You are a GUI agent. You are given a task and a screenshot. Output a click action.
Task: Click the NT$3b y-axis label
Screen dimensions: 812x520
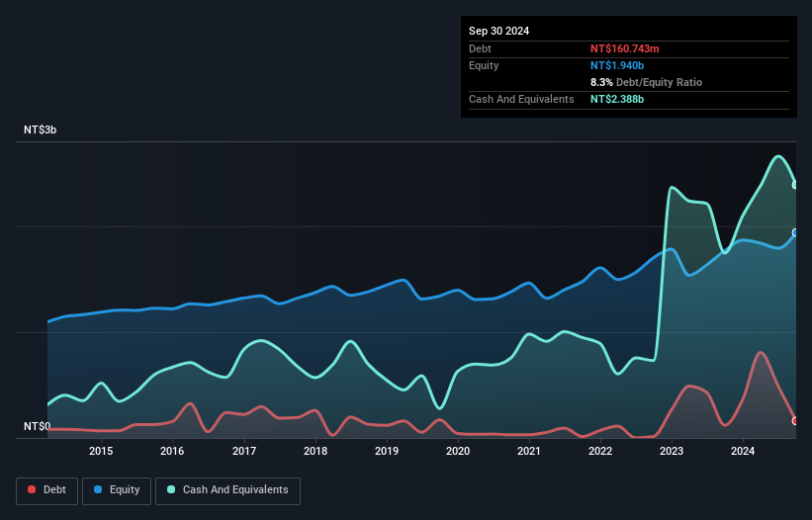pos(41,130)
